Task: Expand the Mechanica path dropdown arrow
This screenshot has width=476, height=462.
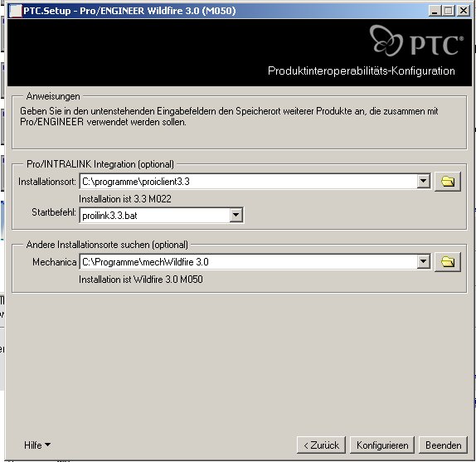Action: pos(423,261)
